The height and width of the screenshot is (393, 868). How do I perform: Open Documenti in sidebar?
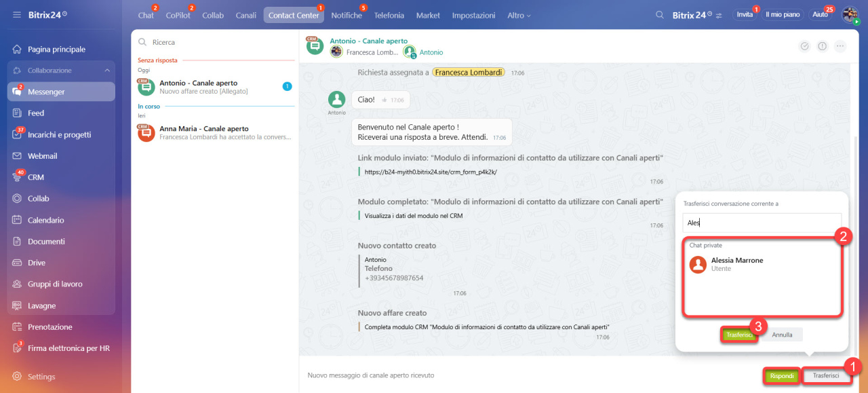(61, 242)
